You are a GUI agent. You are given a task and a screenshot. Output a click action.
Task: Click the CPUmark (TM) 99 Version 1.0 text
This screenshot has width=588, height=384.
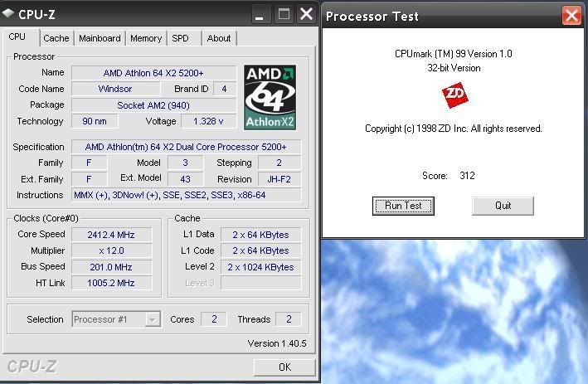coord(454,54)
